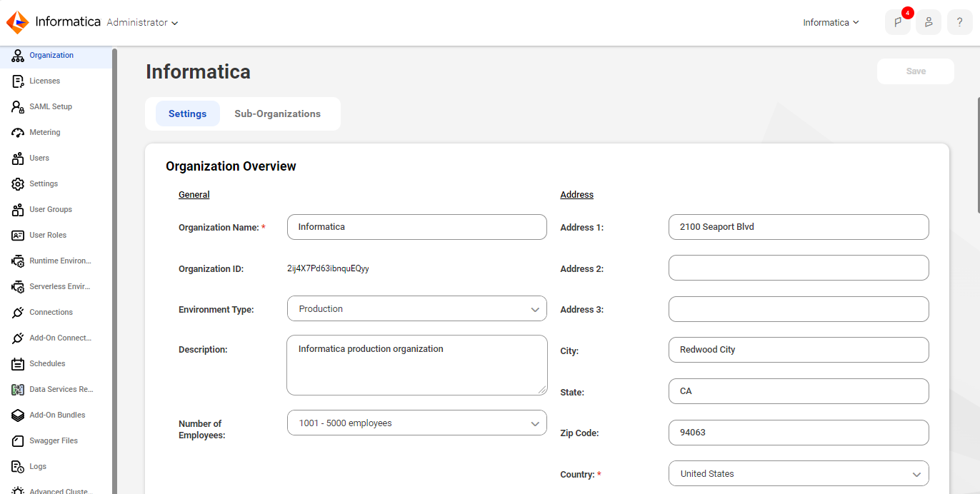This screenshot has width=980, height=494.
Task: Select Runtime Environments icon
Action: [x=18, y=261]
